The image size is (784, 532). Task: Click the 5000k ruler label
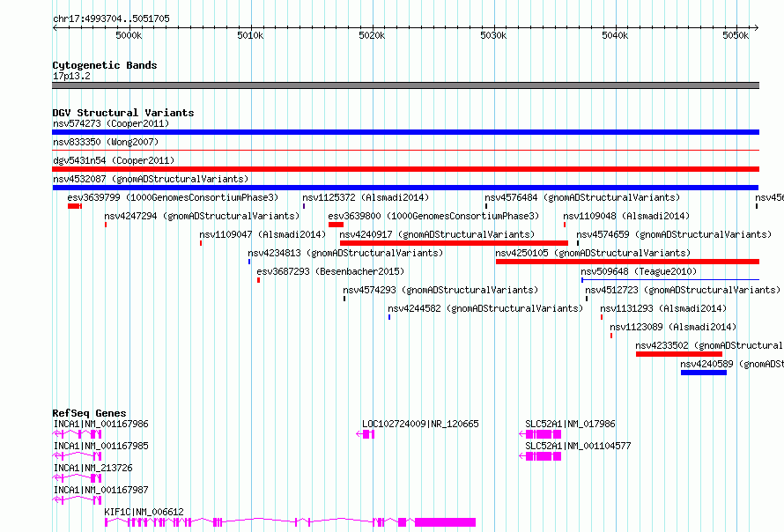pos(129,35)
